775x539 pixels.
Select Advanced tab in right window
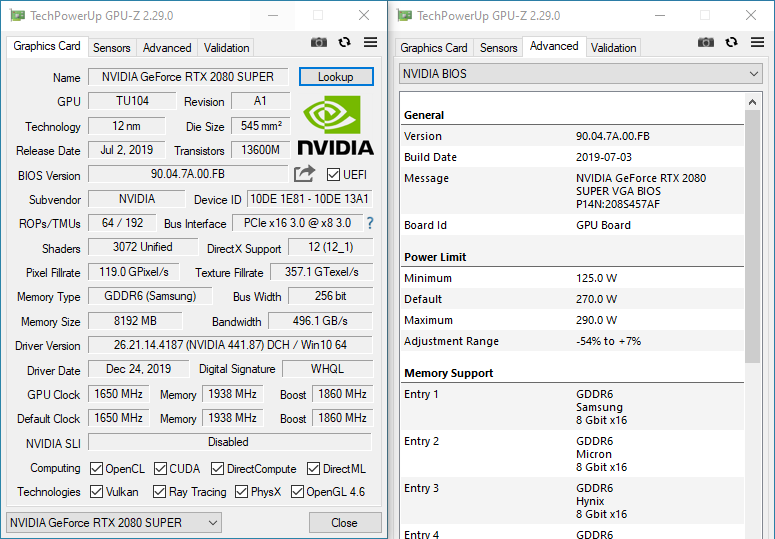(x=554, y=46)
